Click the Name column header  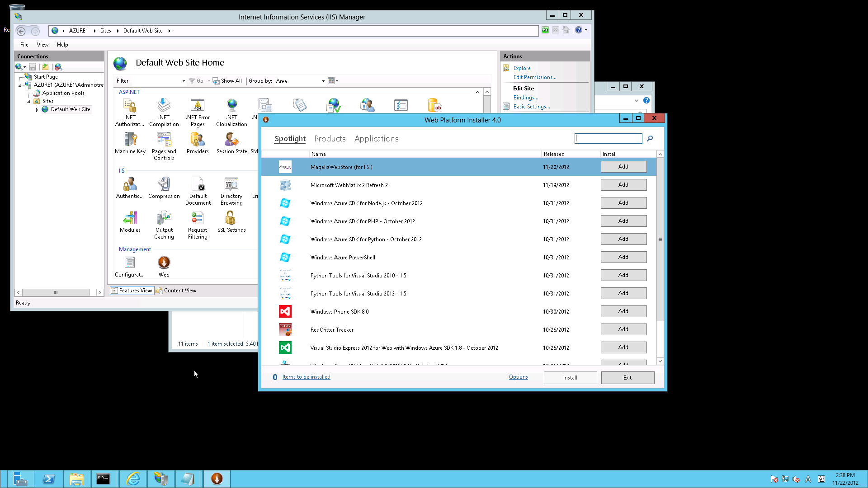coord(425,154)
